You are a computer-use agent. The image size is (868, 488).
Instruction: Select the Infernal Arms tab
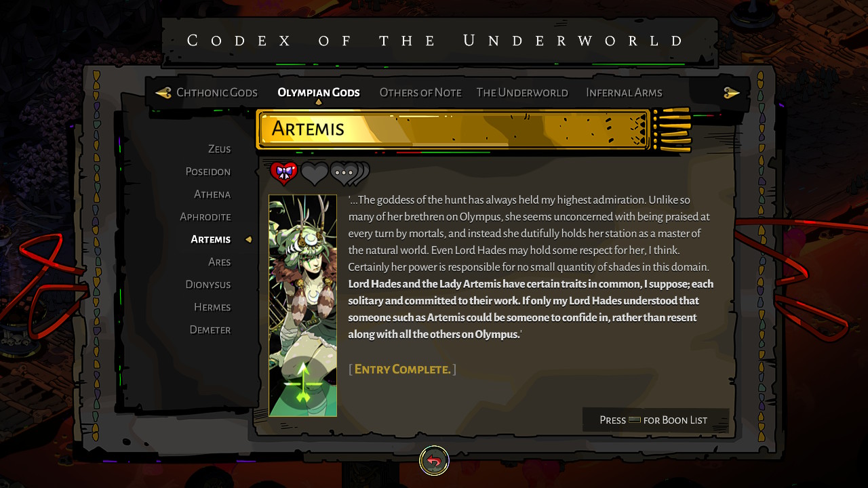(x=624, y=93)
